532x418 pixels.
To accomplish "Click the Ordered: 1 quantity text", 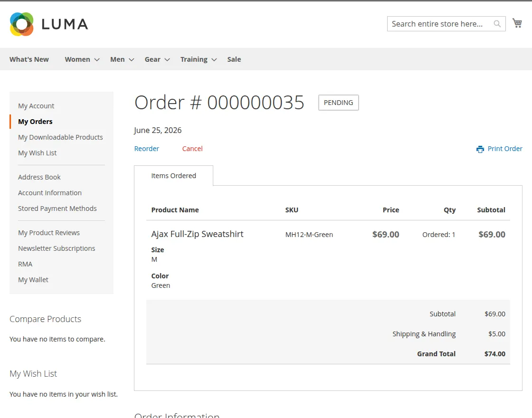I will 439,235.
